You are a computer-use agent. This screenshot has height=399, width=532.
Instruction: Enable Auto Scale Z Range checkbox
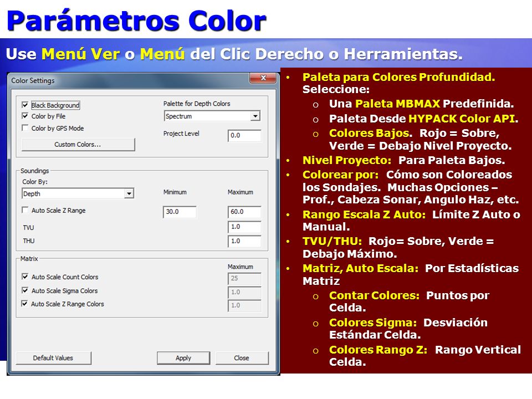(x=25, y=211)
